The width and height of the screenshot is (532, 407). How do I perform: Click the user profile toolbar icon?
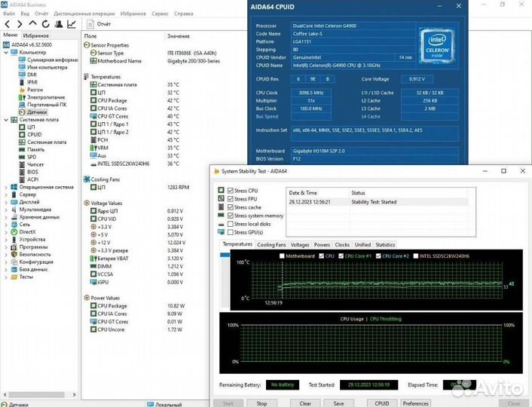point(58,24)
